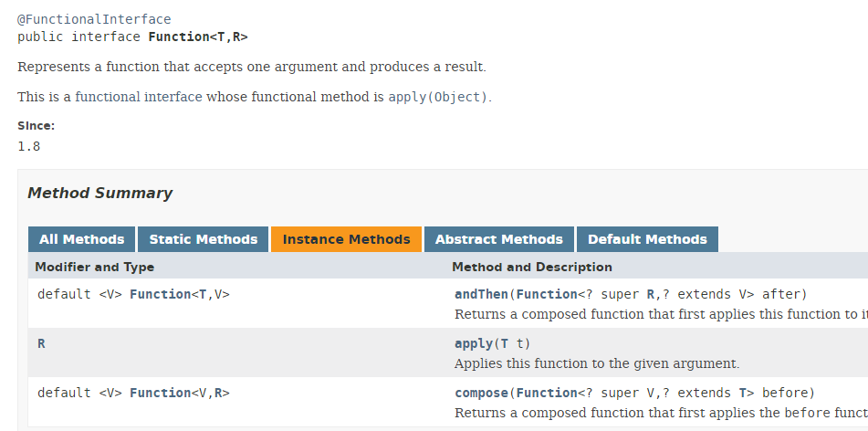Follow the apply(Object) link in the description
Screen dimensions: 868x431
[437, 97]
